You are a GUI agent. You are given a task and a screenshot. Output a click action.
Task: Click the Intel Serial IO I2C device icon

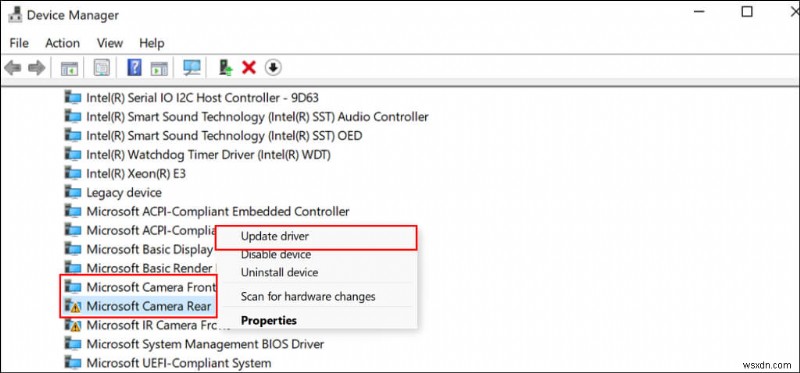(73, 97)
